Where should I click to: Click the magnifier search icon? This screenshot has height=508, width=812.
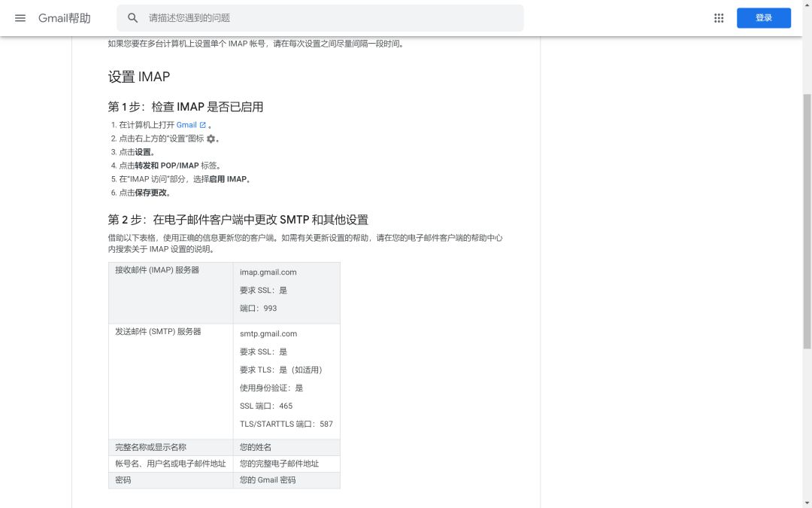[x=133, y=18]
